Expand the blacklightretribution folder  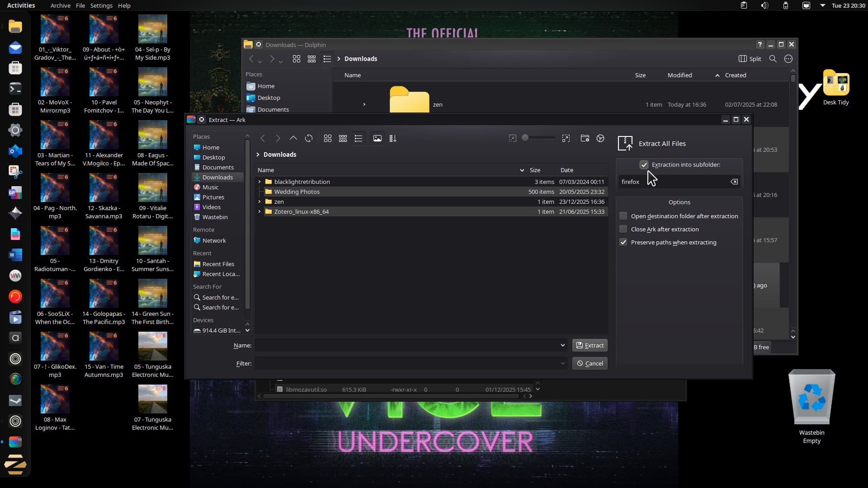pos(259,182)
